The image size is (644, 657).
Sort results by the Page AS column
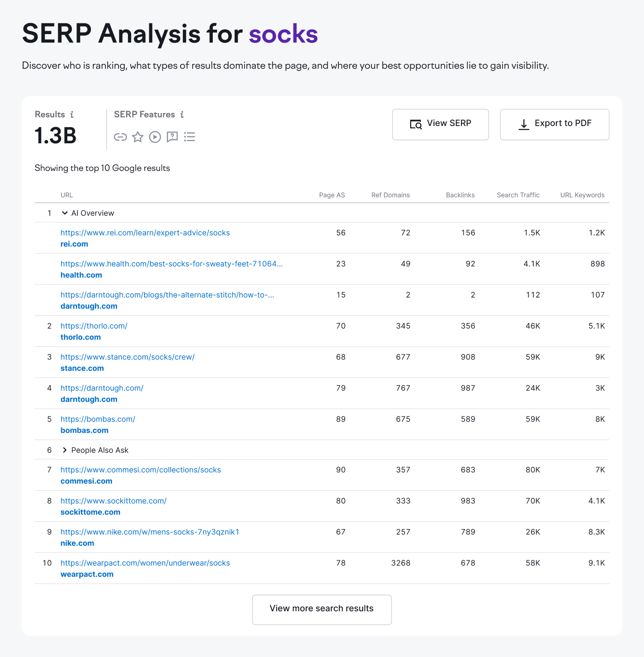tap(332, 195)
